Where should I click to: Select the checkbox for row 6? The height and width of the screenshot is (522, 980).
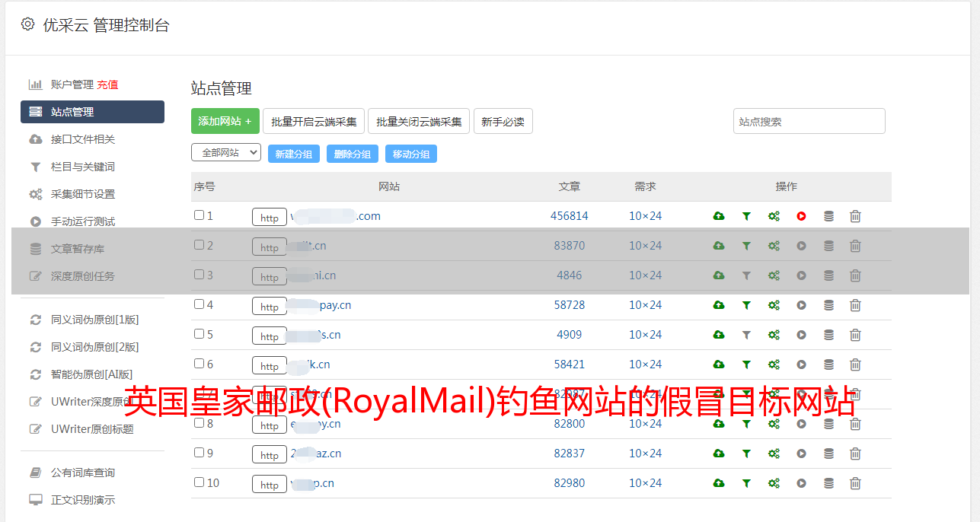(199, 364)
